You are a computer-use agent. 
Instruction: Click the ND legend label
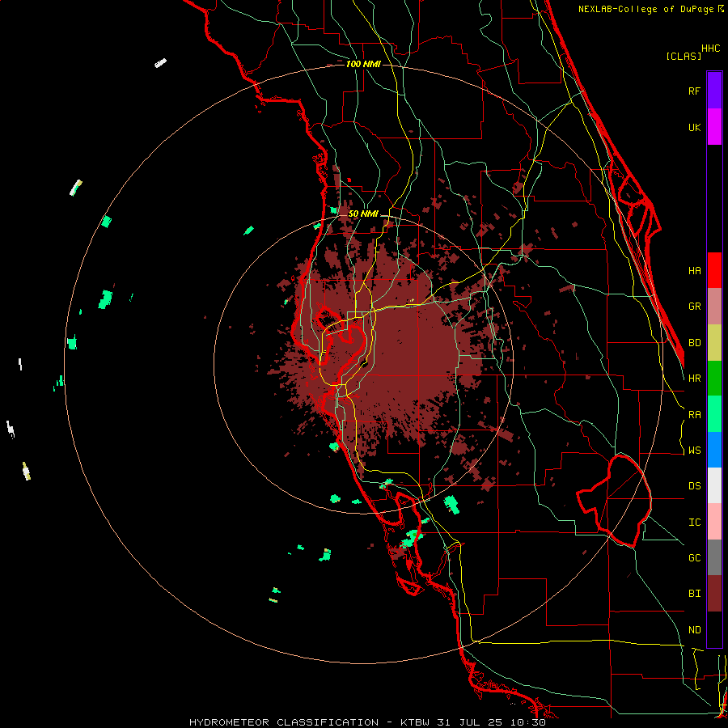pyautogui.click(x=694, y=630)
